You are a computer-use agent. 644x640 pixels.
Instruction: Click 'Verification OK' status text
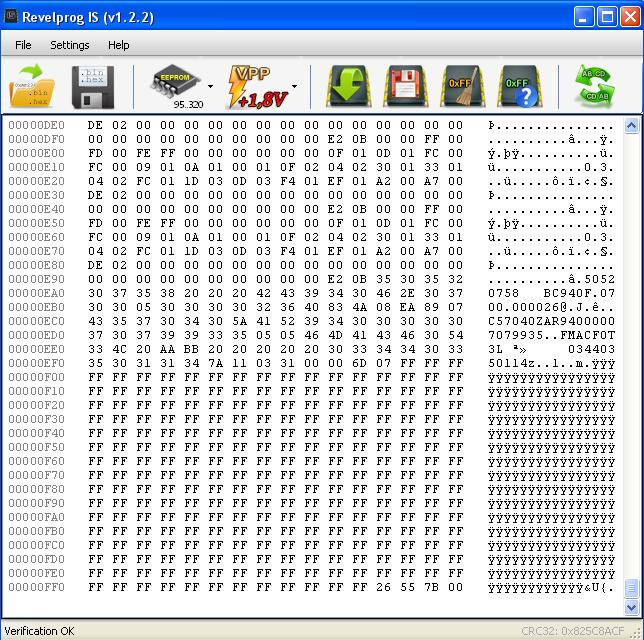point(39,631)
